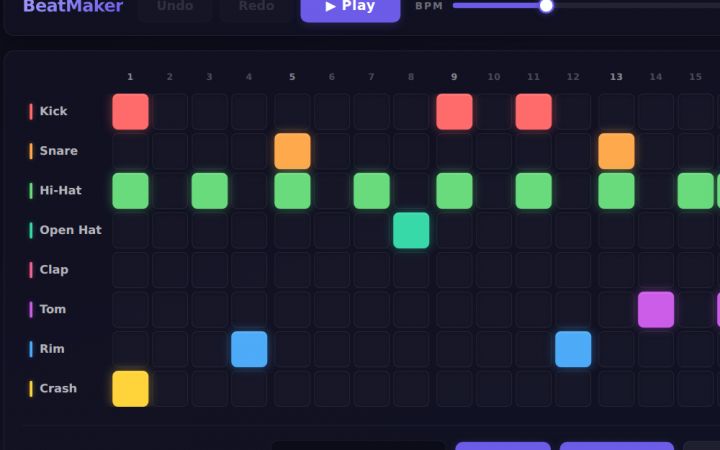Turn off Hi-Hat on step 5
Viewport: 720px width, 450px height.
(292, 191)
